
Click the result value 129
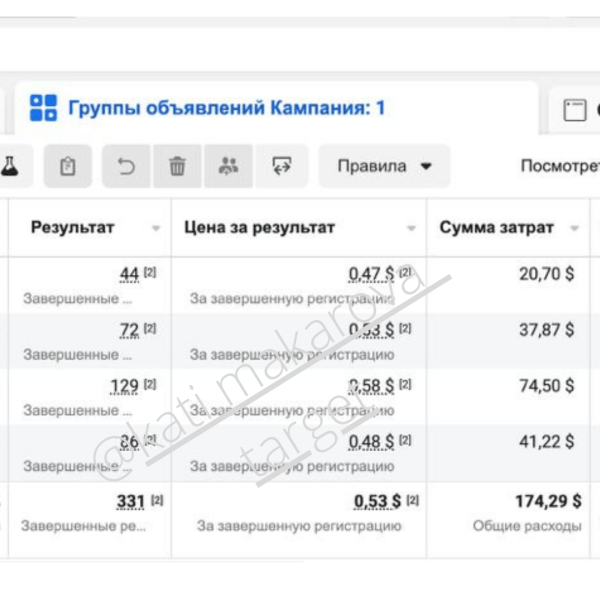click(124, 386)
